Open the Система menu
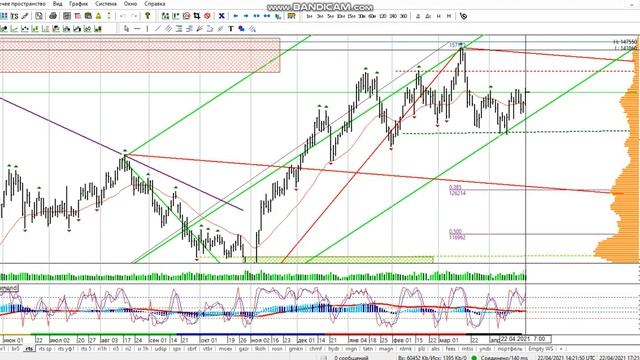Image resolution: width=640 pixels, height=360 pixels. tap(106, 4)
